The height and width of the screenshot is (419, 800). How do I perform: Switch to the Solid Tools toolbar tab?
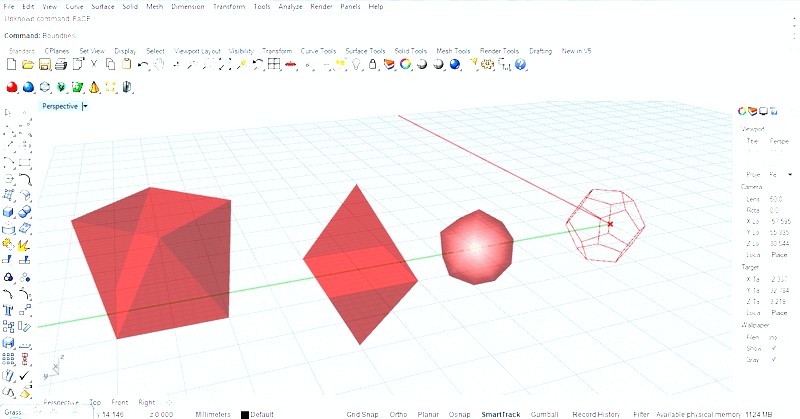click(410, 51)
